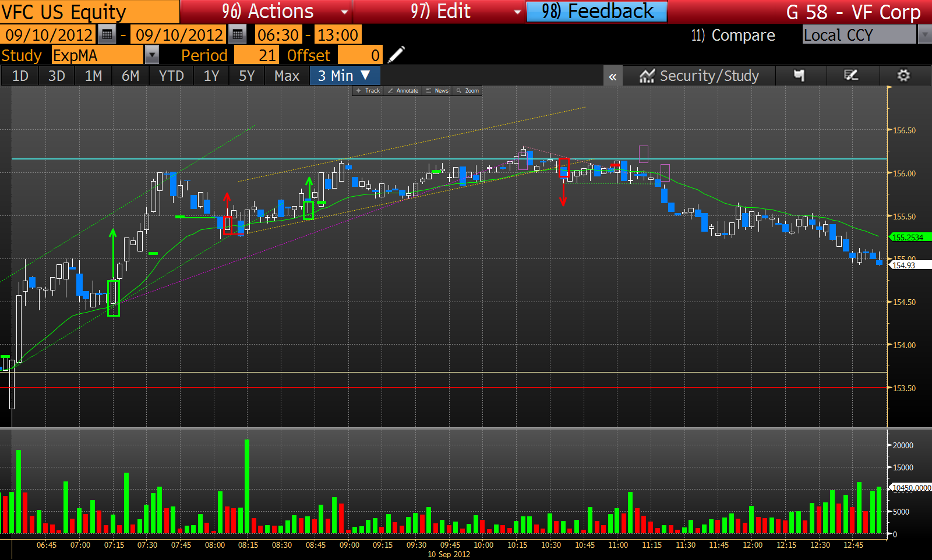The height and width of the screenshot is (560, 932).
Task: Click the 10 Sep 2012 date label
Action: click(449, 554)
